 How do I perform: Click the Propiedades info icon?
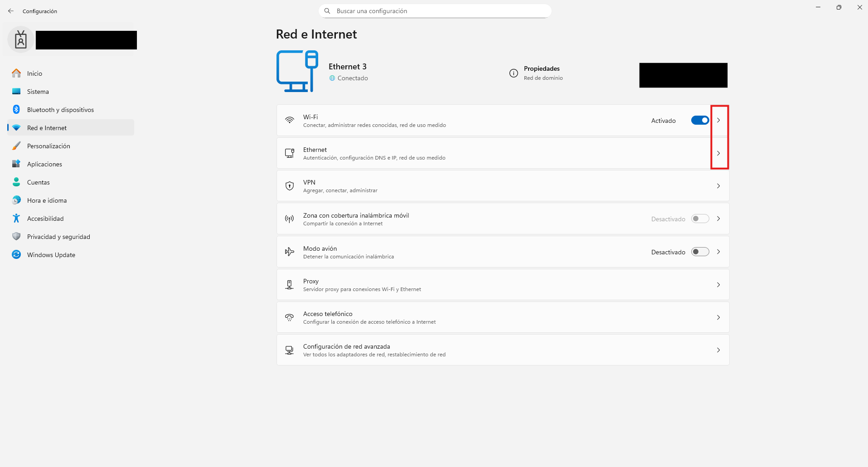(514, 73)
